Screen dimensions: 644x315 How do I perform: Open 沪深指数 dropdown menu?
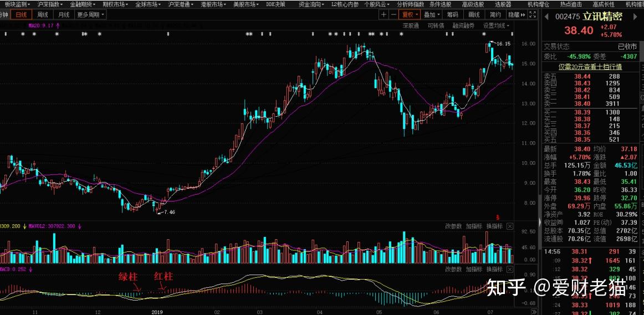50,4
